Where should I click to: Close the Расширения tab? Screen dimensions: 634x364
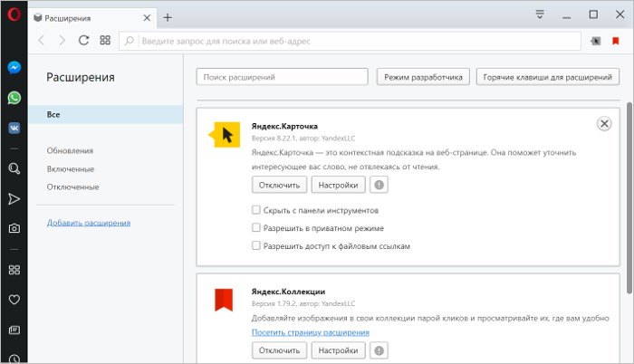[x=147, y=18]
